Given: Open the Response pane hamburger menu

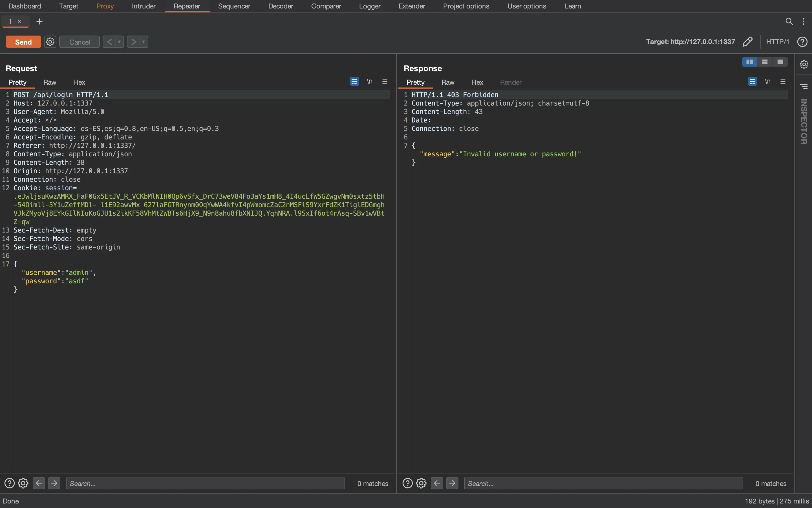Looking at the screenshot, I should pos(783,82).
